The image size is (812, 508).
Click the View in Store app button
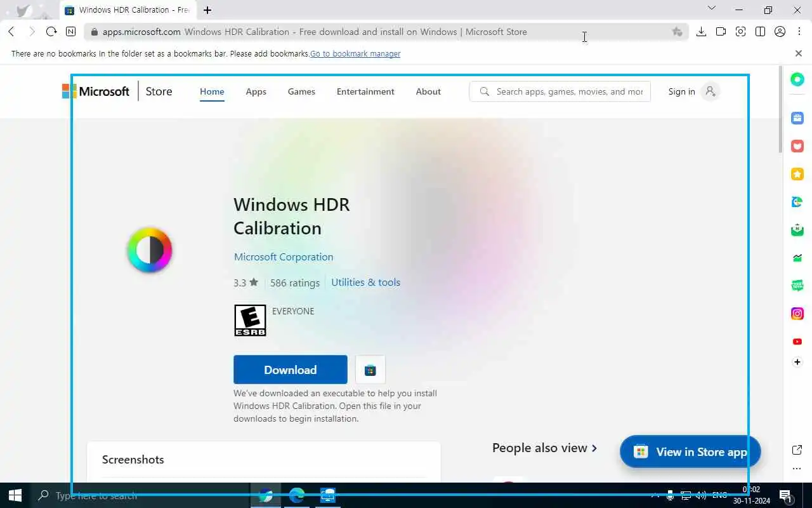point(690,451)
